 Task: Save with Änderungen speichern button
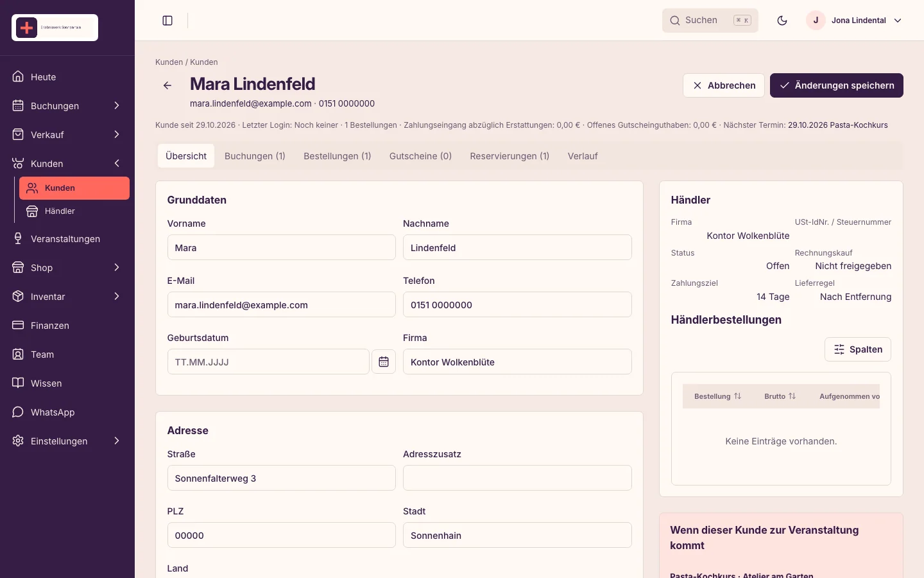click(837, 85)
